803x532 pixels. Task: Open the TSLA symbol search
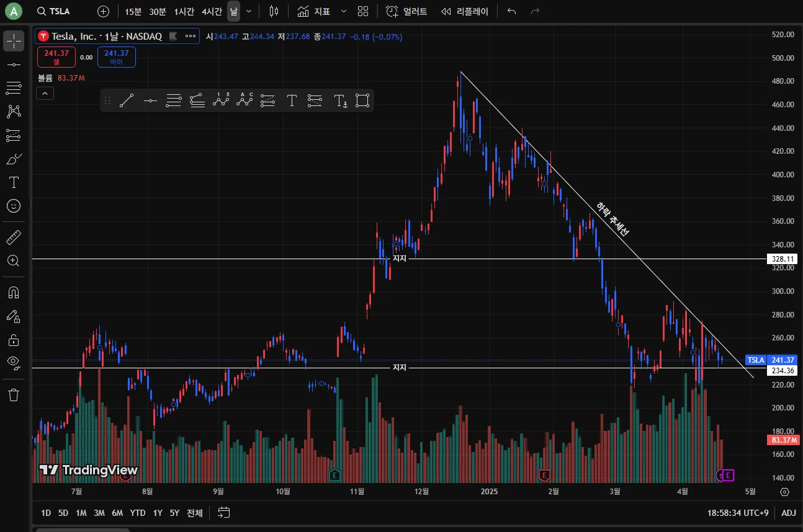tap(53, 11)
